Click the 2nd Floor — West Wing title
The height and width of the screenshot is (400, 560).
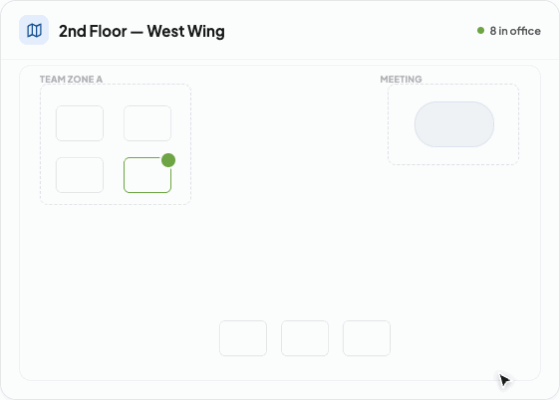142,31
